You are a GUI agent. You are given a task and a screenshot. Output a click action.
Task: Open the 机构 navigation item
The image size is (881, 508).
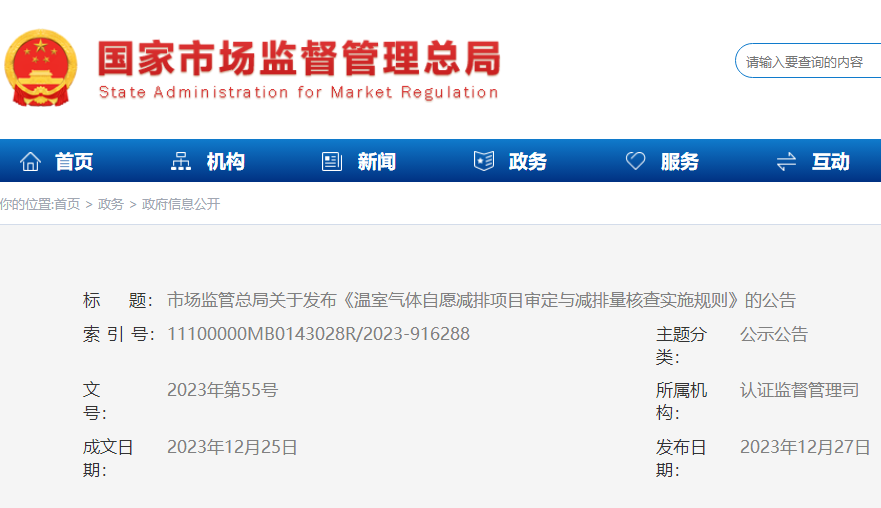pos(225,162)
